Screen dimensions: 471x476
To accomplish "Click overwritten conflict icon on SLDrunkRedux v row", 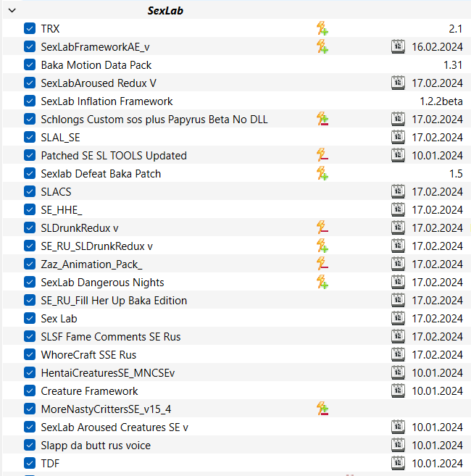I will pos(322,227).
